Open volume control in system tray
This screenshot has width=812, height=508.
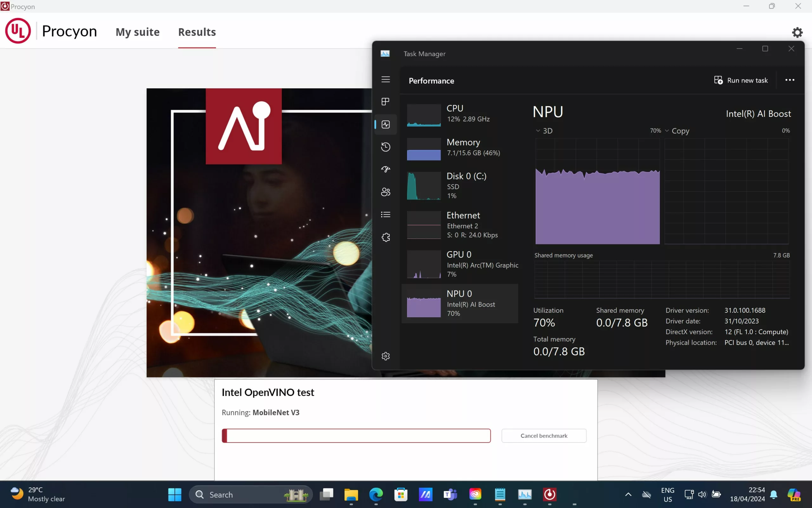pyautogui.click(x=702, y=494)
